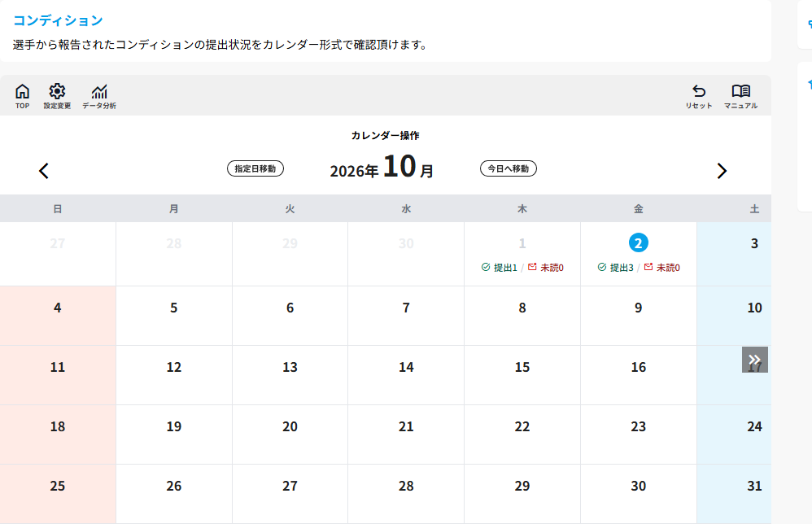
Task: Select today's highlighted date 2
Action: pos(639,242)
